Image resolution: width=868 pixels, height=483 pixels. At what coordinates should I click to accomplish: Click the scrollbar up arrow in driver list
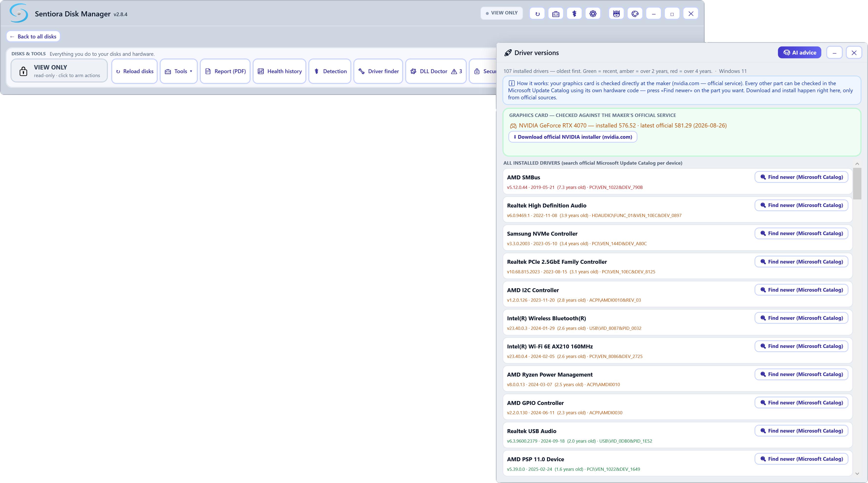point(857,164)
